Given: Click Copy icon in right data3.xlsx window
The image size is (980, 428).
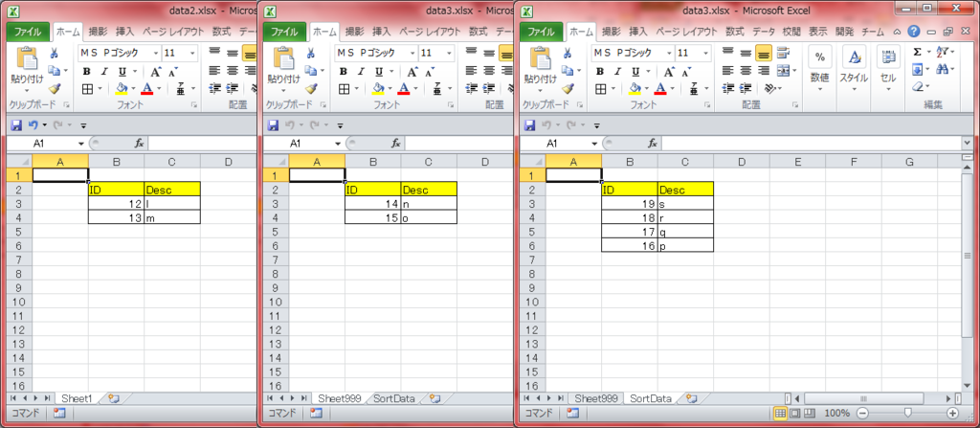Looking at the screenshot, I should 565,71.
